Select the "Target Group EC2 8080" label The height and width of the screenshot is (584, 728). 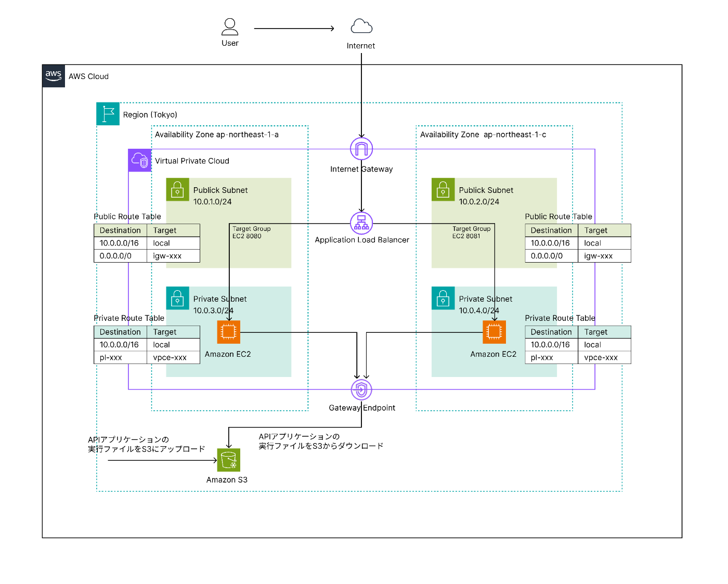(252, 232)
